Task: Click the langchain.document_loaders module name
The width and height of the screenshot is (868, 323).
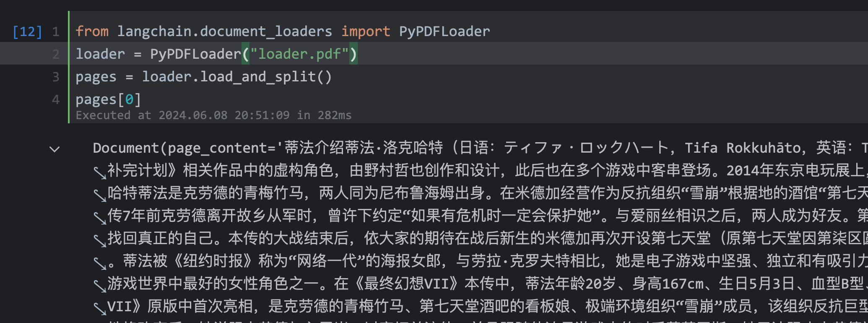Action: 224,31
